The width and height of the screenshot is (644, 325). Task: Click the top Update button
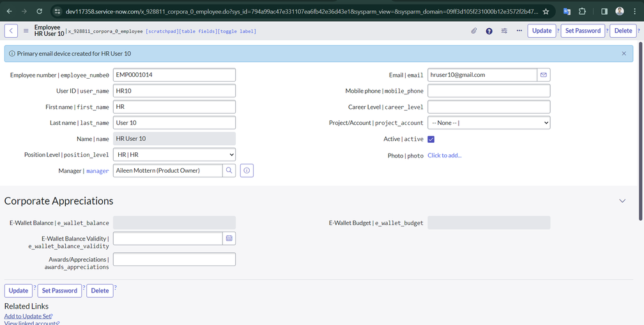tap(542, 31)
